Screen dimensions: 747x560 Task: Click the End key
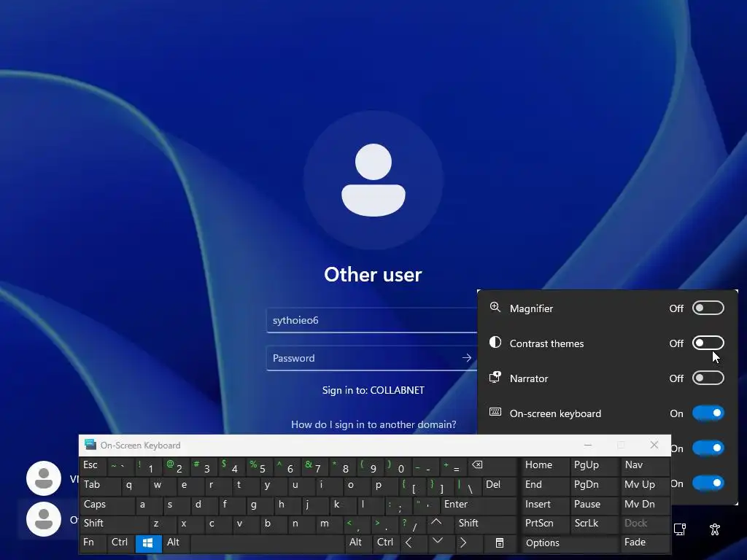[545, 486]
